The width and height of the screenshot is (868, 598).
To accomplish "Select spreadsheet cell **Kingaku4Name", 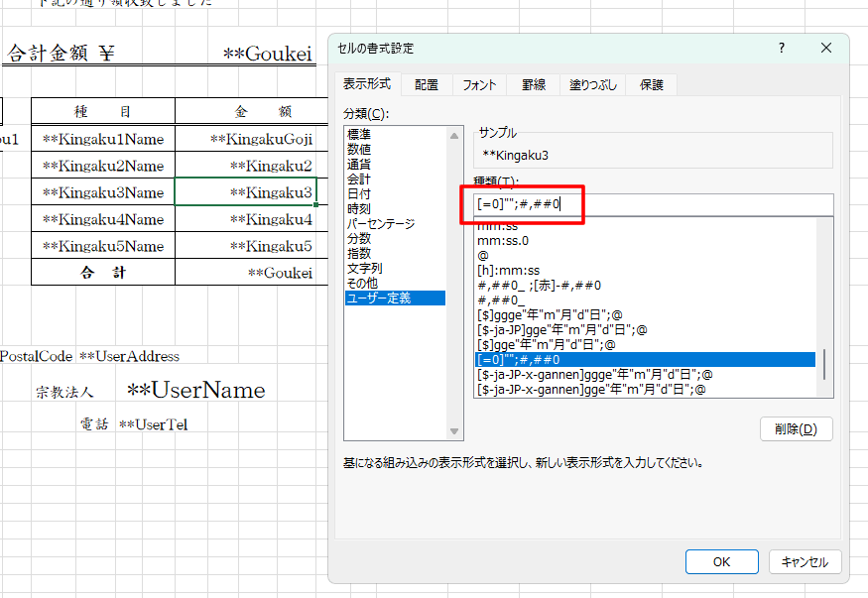I will coord(103,219).
